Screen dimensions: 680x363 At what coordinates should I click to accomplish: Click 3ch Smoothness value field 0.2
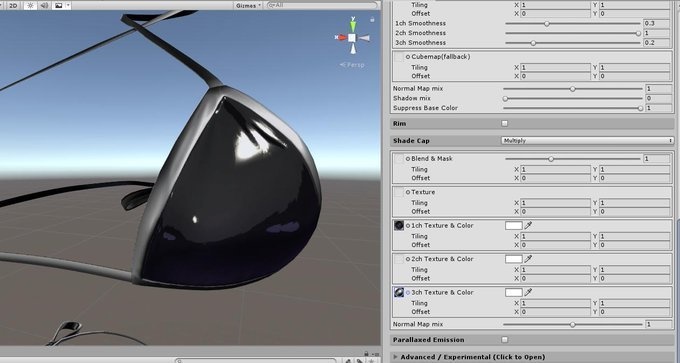(x=657, y=43)
